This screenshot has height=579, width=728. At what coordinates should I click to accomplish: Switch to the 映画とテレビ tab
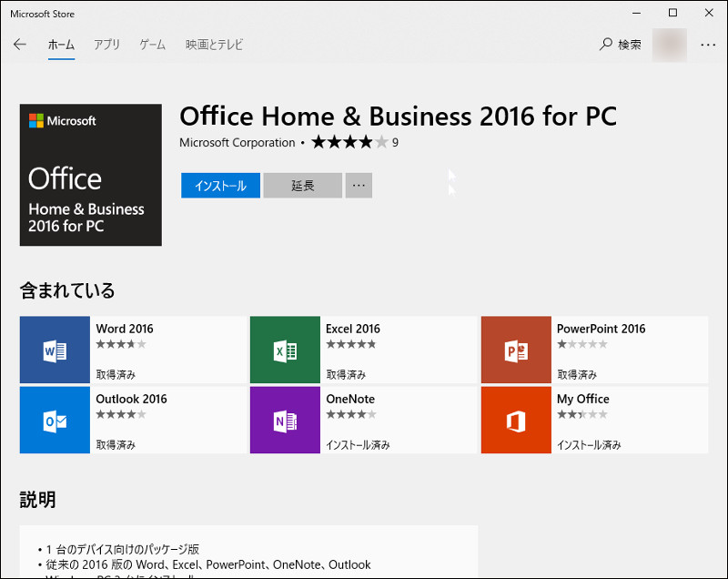click(x=214, y=45)
